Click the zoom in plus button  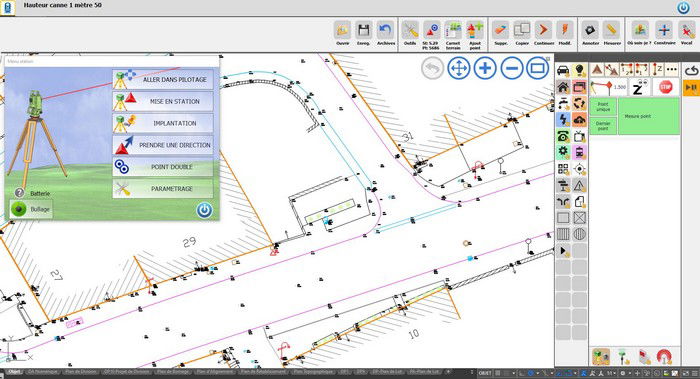[x=485, y=68]
